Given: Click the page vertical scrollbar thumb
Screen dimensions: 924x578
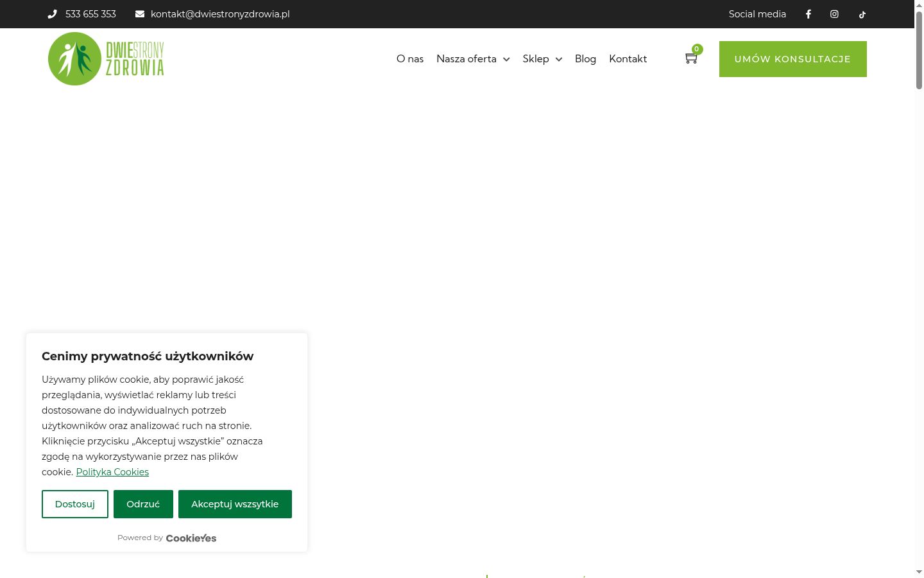Looking at the screenshot, I should [x=919, y=50].
